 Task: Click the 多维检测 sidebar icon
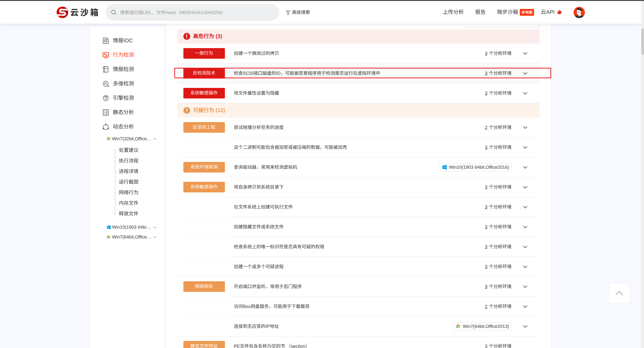click(x=106, y=84)
